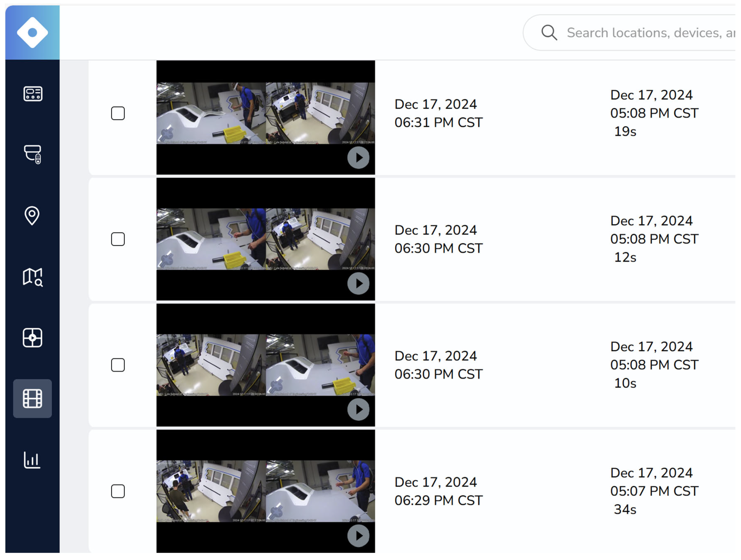Tick the checkbox for the 12s clip
Viewport: 741px width, 560px height.
click(118, 239)
